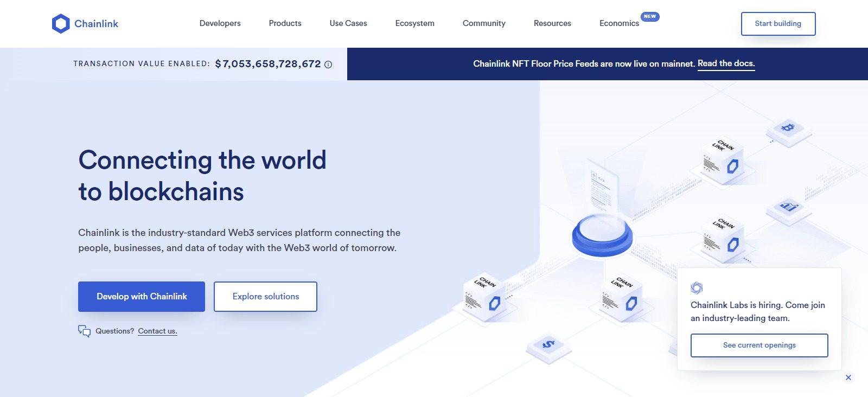Click the TRANSACTION VALUE ENABLED label
The image size is (868, 397).
point(142,64)
